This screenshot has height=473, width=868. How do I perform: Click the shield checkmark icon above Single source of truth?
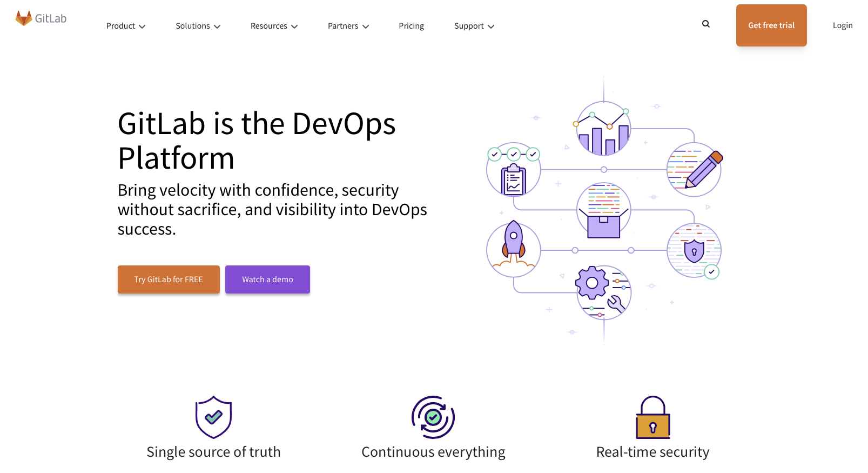click(x=213, y=417)
